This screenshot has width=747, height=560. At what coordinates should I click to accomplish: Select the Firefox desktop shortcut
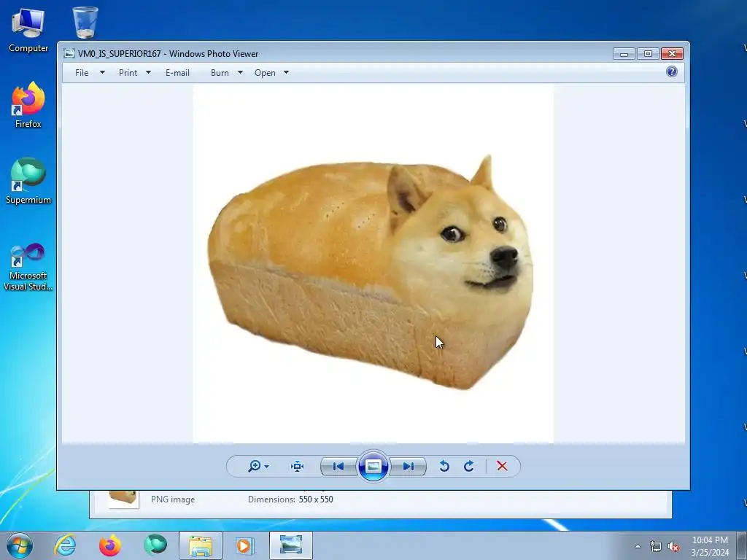(28, 105)
